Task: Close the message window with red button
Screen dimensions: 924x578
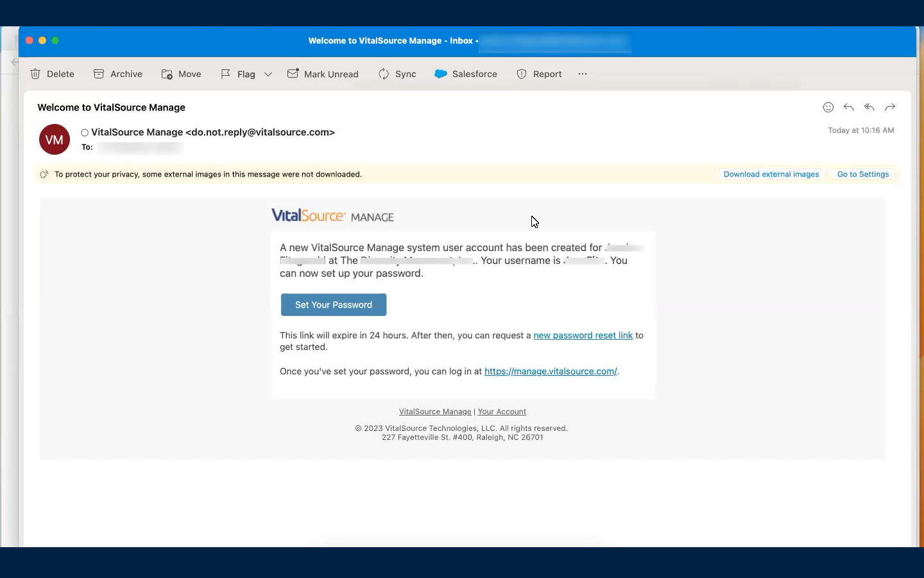Action: [x=30, y=40]
